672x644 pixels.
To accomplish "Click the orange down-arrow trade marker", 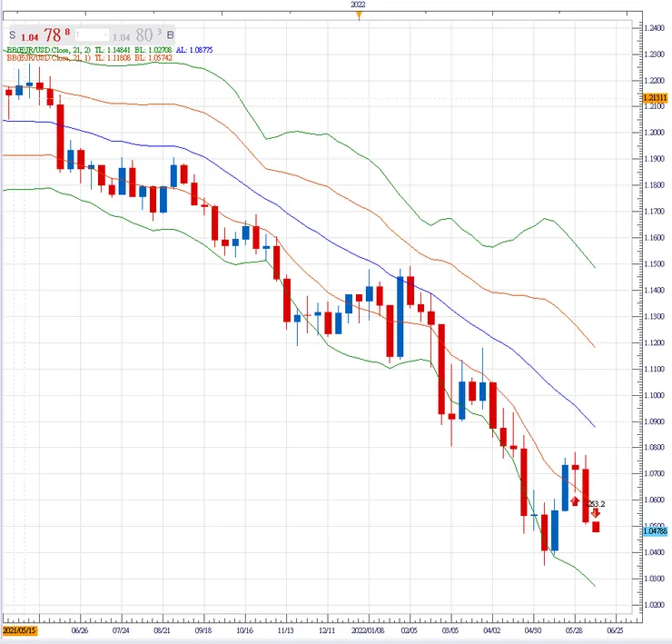I will coord(596,513).
